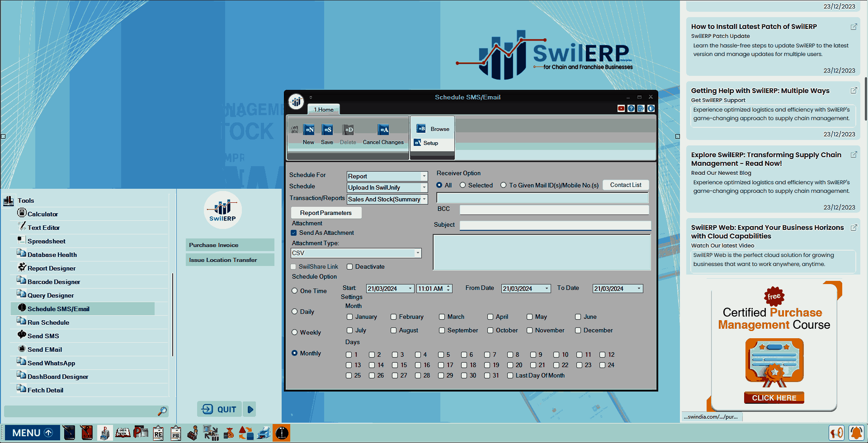Click the Subject input field
Screen dimensions: 868x443
(x=555, y=225)
